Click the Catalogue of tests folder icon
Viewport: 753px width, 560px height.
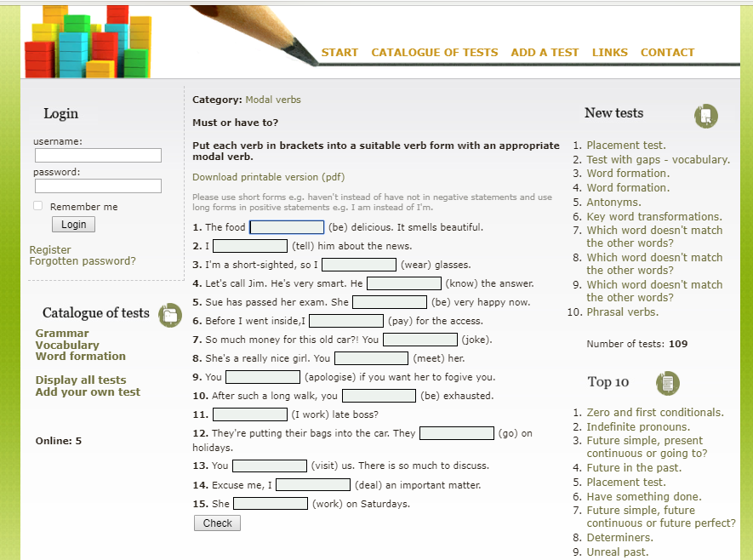170,316
